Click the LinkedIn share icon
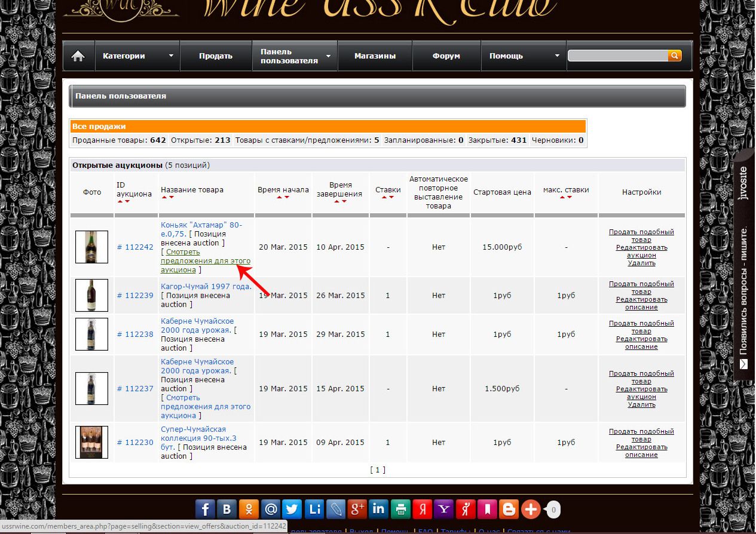This screenshot has height=534, width=756. pos(378,509)
